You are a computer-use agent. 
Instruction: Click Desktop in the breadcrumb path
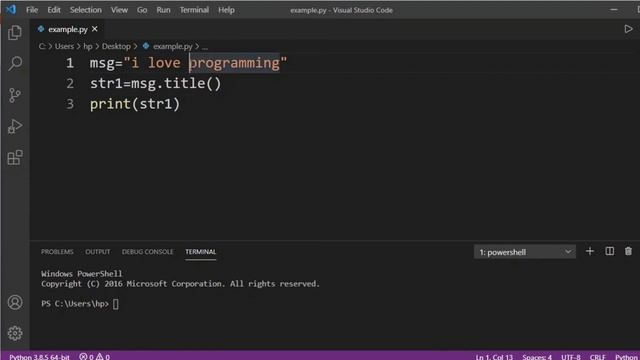116,46
